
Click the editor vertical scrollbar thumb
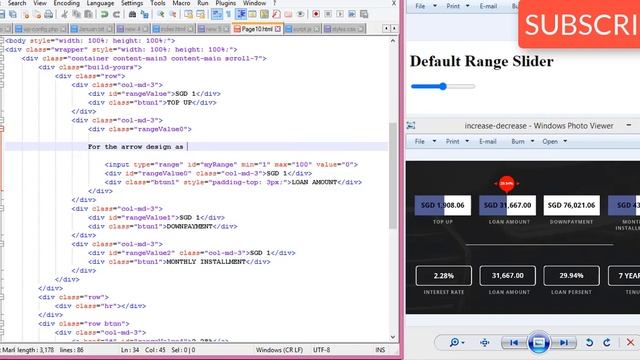point(393,176)
